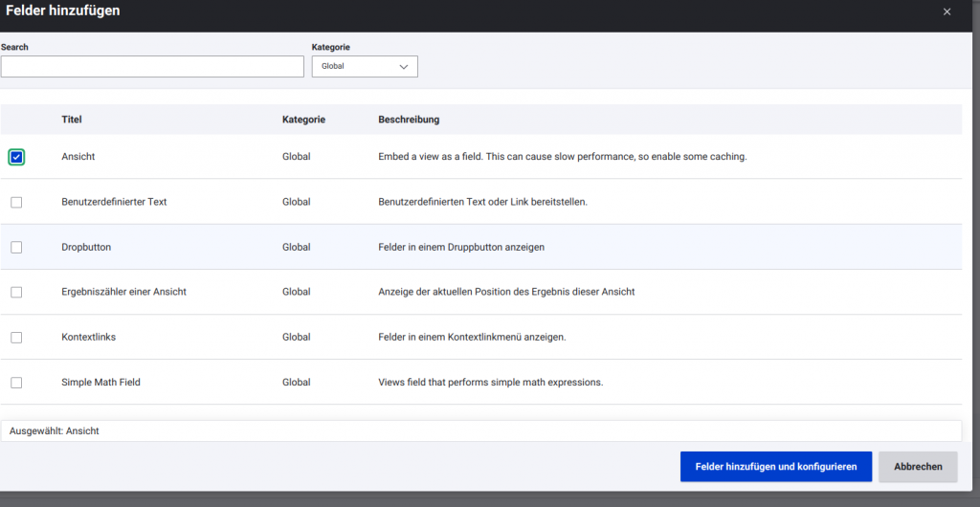980x507 pixels.
Task: Select the Simple Math Field title
Action: pos(100,383)
